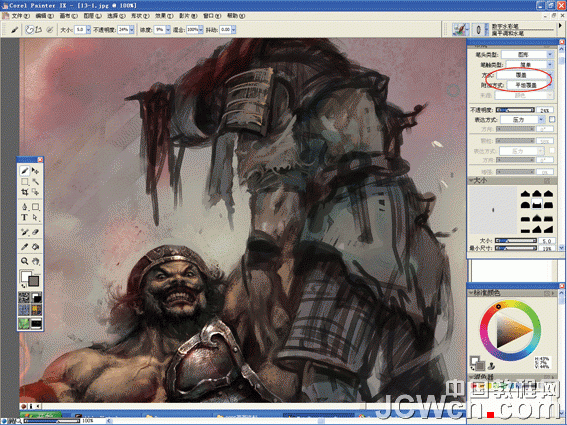Click the 不透明度 opacity slider in brush controls

point(515,110)
